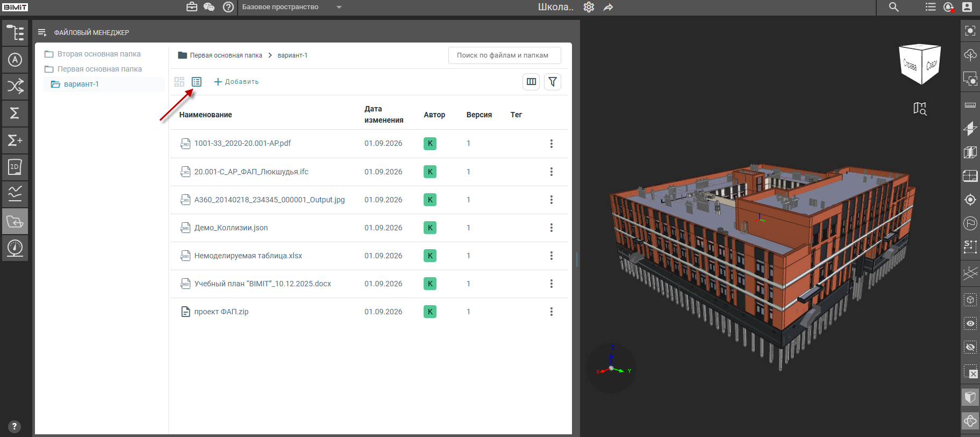Open the gauge dashboard panel
Viewport: 980px width, 437px height.
point(15,248)
